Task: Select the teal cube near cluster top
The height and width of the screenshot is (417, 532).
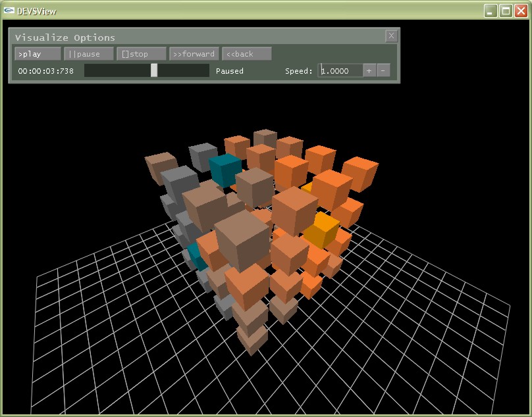Action: [225, 169]
